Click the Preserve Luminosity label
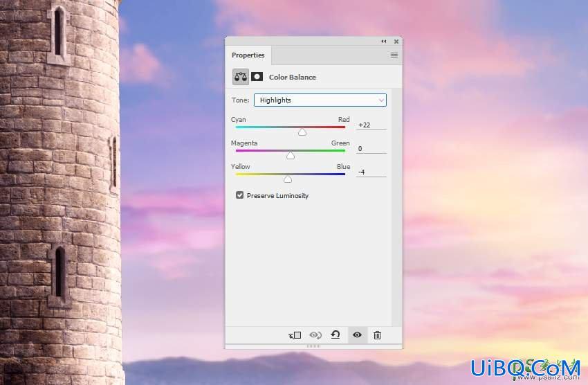This screenshot has height=385, width=588. point(277,195)
